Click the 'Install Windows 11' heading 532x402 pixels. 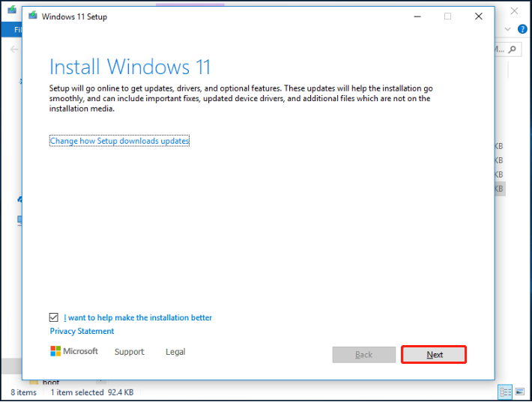130,67
